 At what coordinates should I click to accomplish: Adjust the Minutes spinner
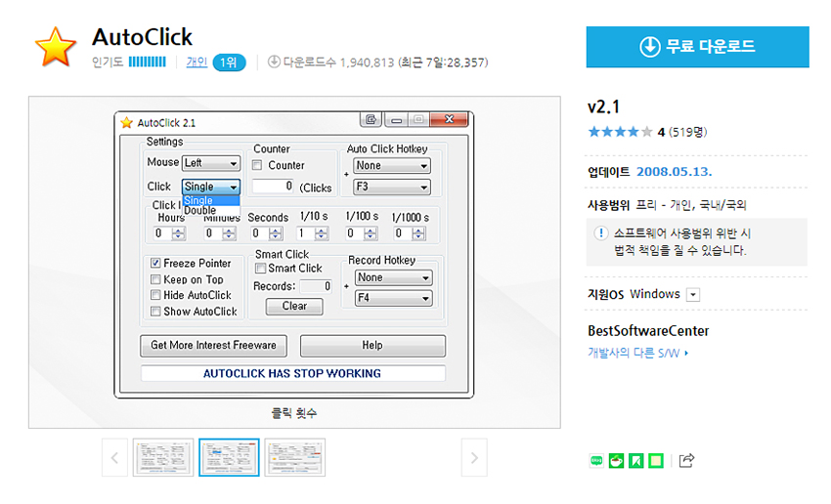[x=229, y=233]
